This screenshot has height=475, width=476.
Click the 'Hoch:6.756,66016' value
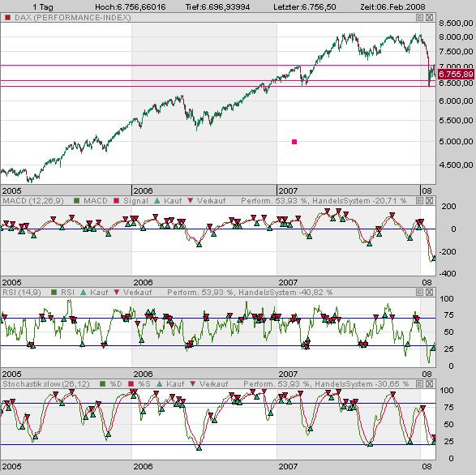131,6
